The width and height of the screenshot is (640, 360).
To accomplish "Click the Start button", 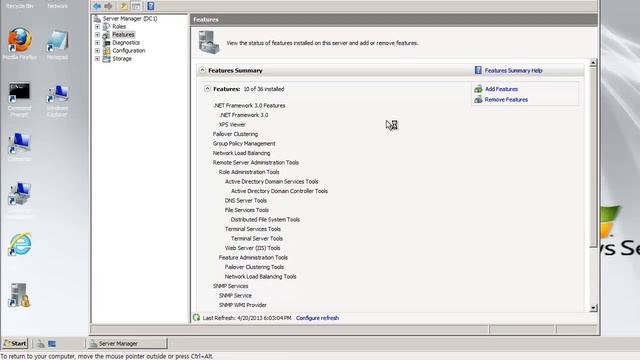I will click(x=15, y=344).
